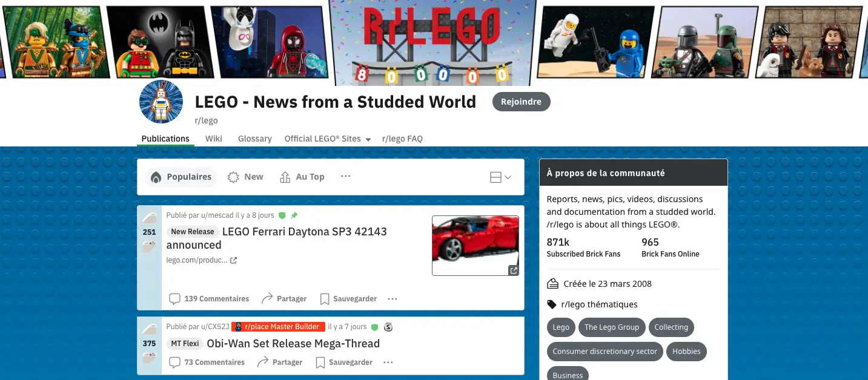Viewport: 868px width, 380px height.
Task: Switch to the Publications tab
Action: click(x=165, y=139)
